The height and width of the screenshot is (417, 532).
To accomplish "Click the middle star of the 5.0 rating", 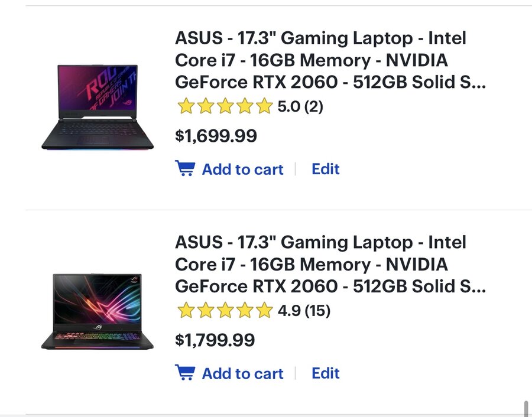I will click(225, 107).
